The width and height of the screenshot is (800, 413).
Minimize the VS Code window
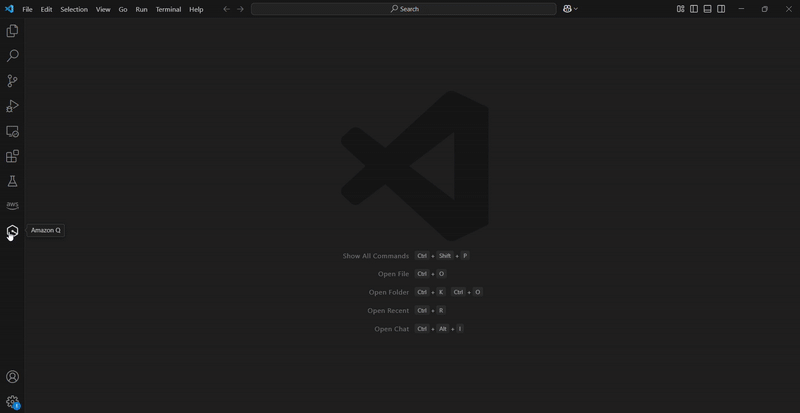[741, 9]
